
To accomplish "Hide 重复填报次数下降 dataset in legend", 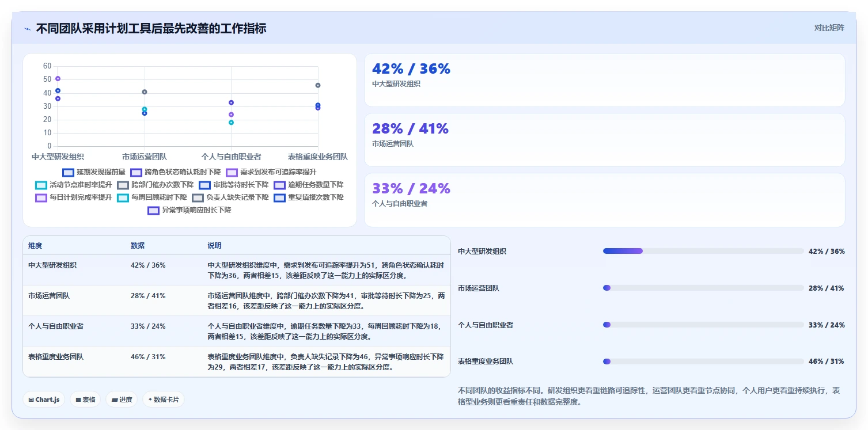I will pos(309,197).
